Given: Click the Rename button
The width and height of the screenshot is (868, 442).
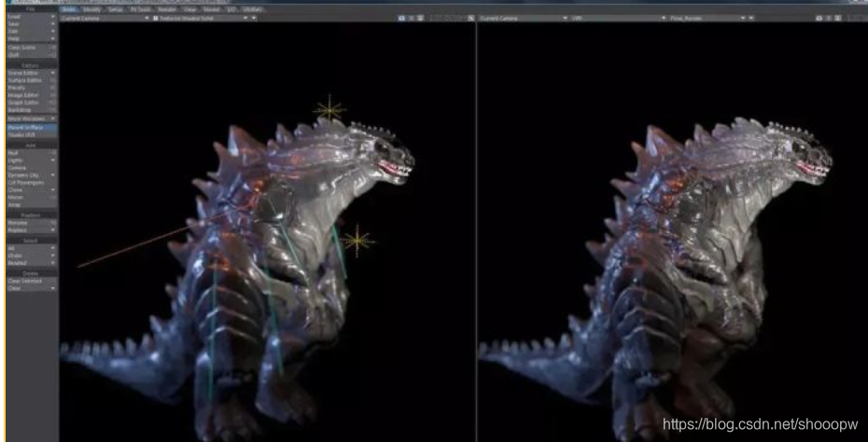Looking at the screenshot, I should (x=32, y=222).
